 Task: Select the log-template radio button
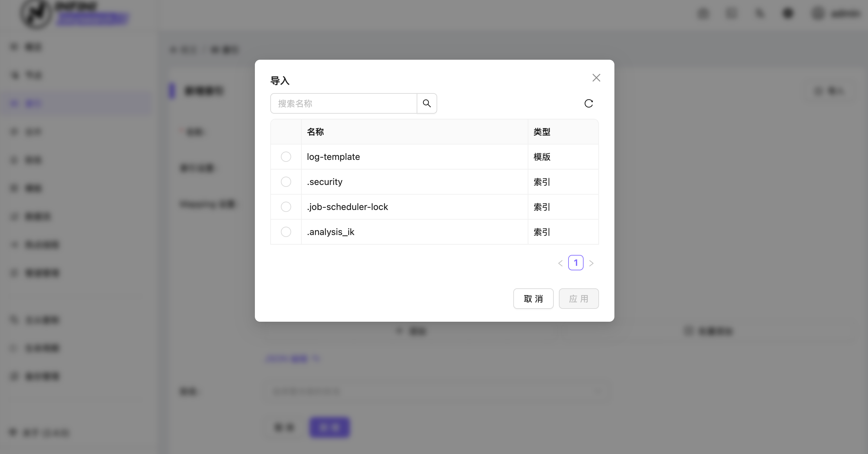coord(286,157)
